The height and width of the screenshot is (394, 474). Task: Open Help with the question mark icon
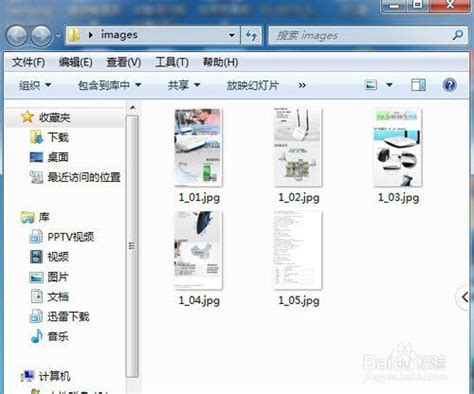point(449,85)
